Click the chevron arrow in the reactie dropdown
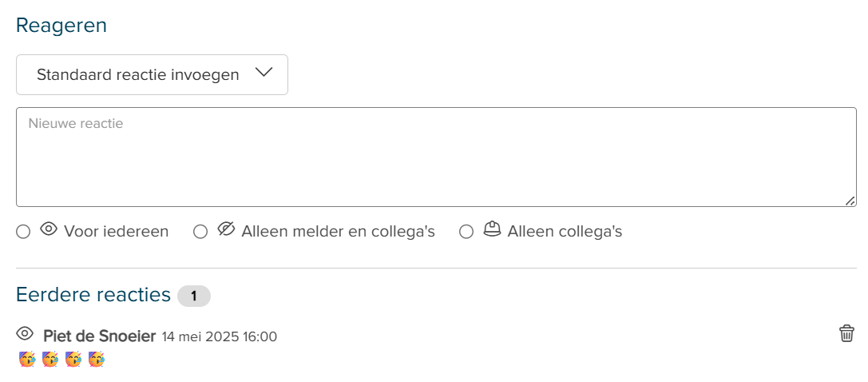Image resolution: width=868 pixels, height=382 pixels. click(264, 73)
